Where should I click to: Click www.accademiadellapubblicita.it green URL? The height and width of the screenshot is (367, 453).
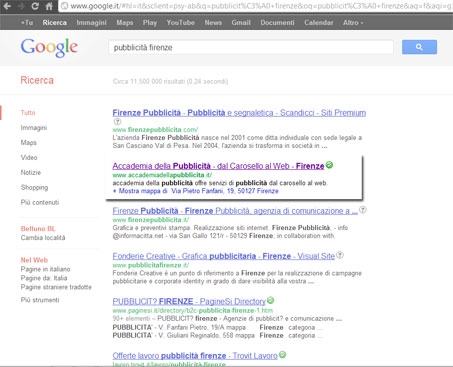[x=162, y=175]
